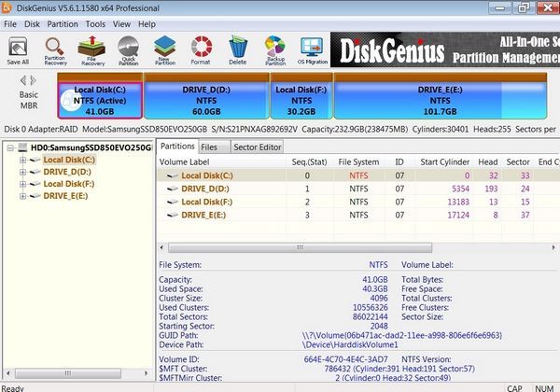Click drive icon in DRIVE_E(E:) table row

point(173,216)
